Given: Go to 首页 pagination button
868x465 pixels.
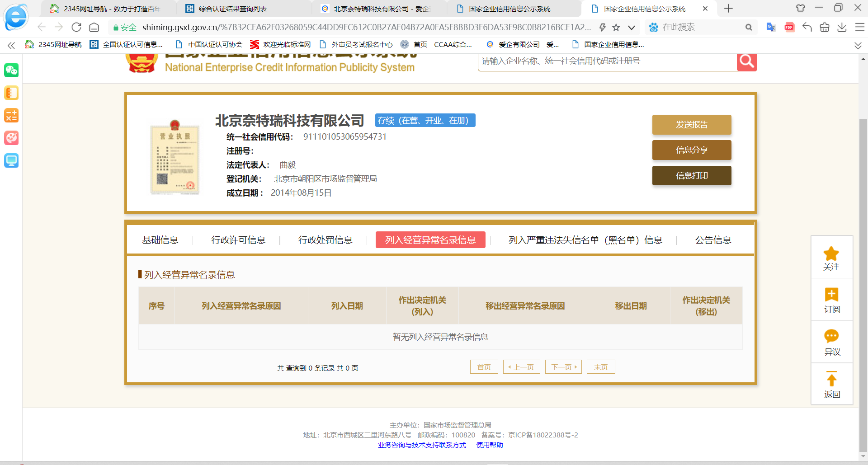Looking at the screenshot, I should [484, 367].
